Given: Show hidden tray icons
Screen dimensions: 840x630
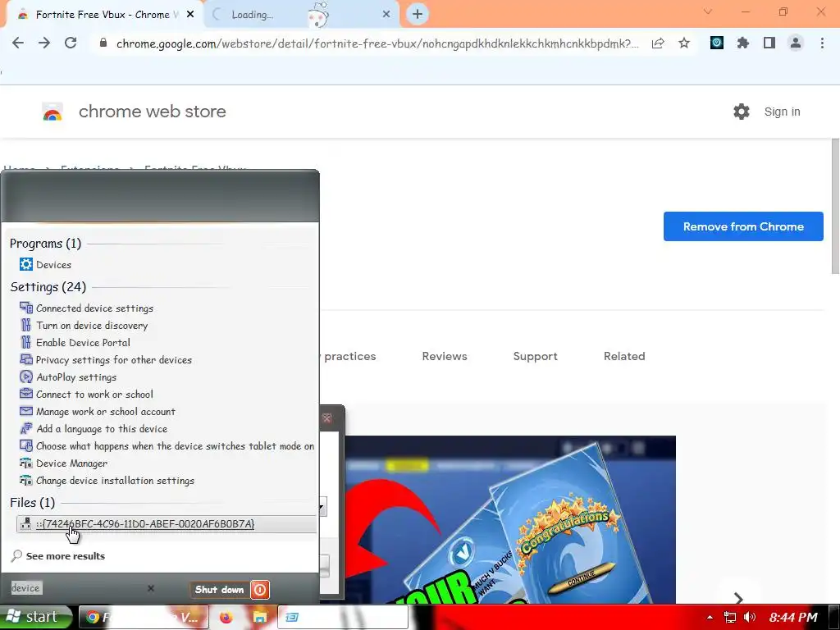Looking at the screenshot, I should [x=710, y=617].
